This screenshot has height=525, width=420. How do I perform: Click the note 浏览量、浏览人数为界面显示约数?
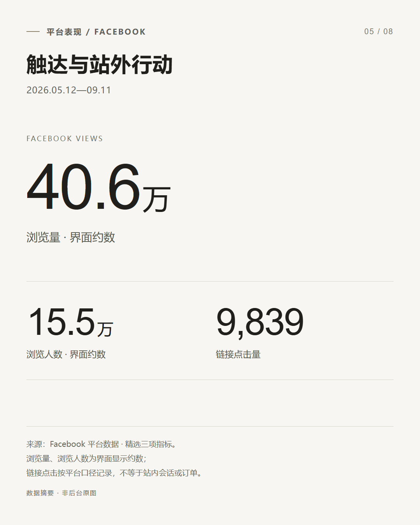pyautogui.click(x=86, y=458)
